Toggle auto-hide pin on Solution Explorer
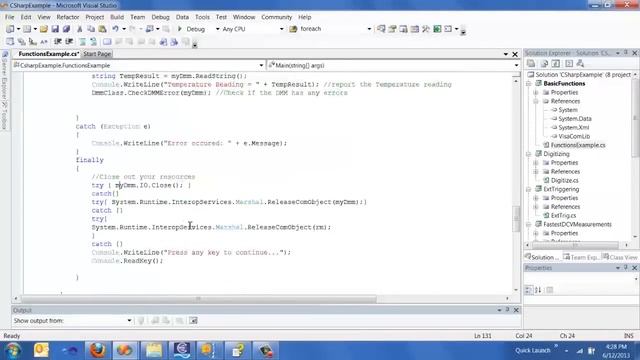Image resolution: width=640 pixels, height=360 pixels. pyautogui.click(x=626, y=53)
